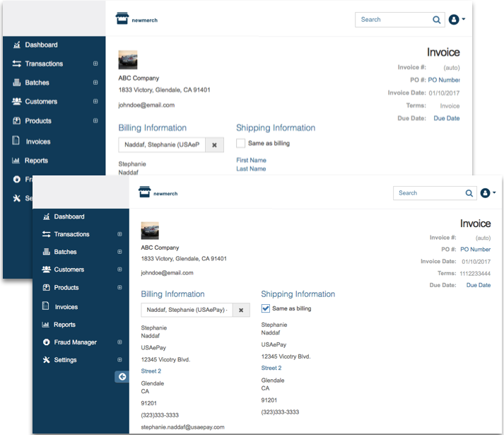
Task: Click the Products box icon in front sidebar
Action: [47, 288]
